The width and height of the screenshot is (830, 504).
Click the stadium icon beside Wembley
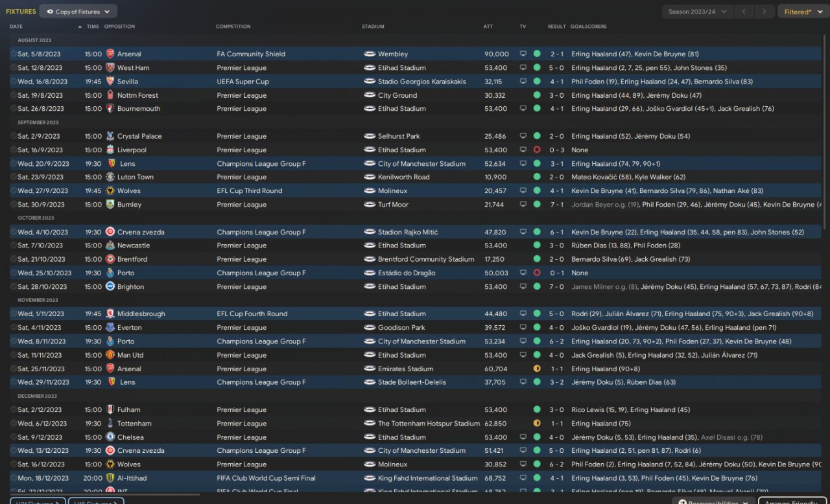click(370, 54)
